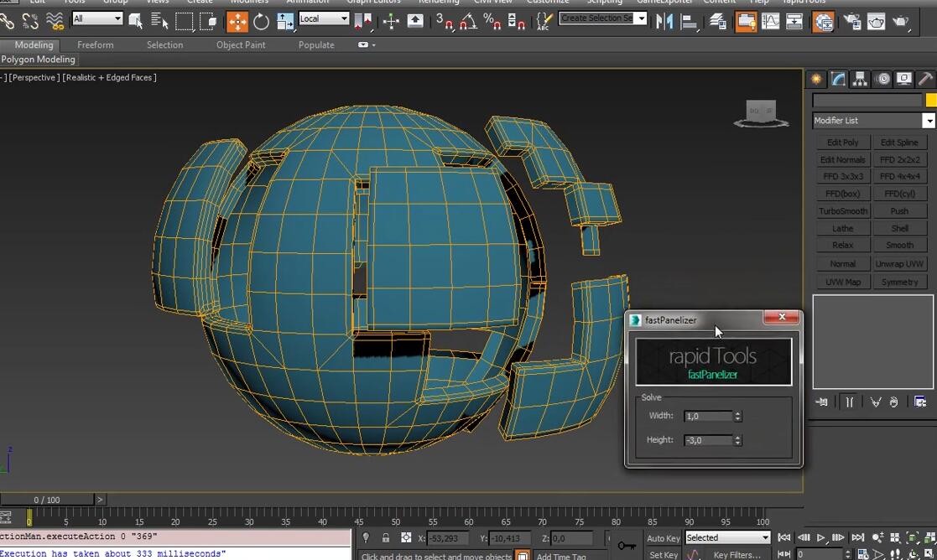The width and height of the screenshot is (937, 560).
Task: Click the ViewCube in the viewport
Action: click(x=762, y=113)
